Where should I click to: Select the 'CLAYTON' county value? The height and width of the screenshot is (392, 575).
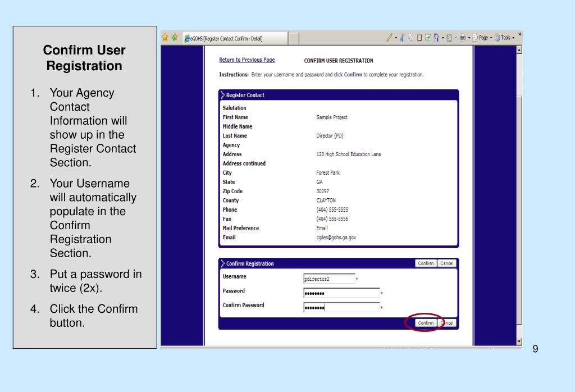pos(326,200)
